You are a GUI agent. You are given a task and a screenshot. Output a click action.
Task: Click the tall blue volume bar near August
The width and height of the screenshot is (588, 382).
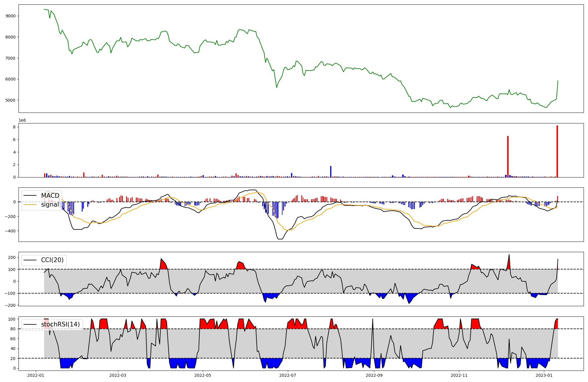(331, 172)
